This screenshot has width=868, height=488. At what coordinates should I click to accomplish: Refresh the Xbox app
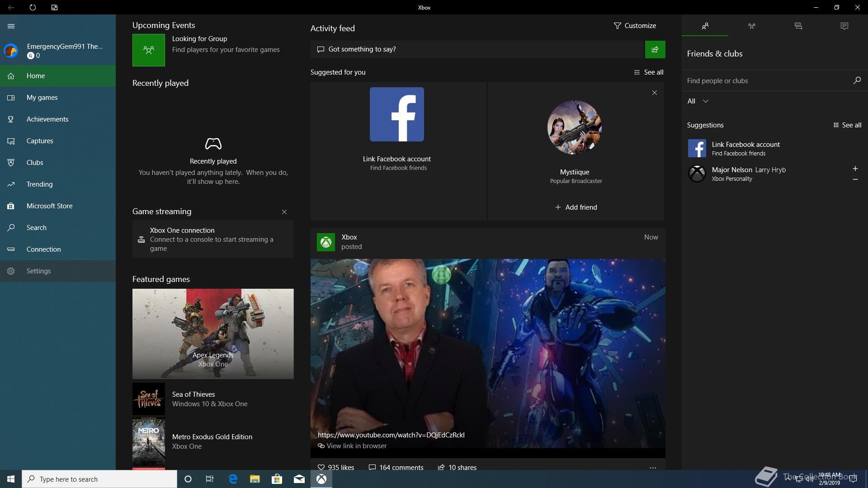coord(33,8)
